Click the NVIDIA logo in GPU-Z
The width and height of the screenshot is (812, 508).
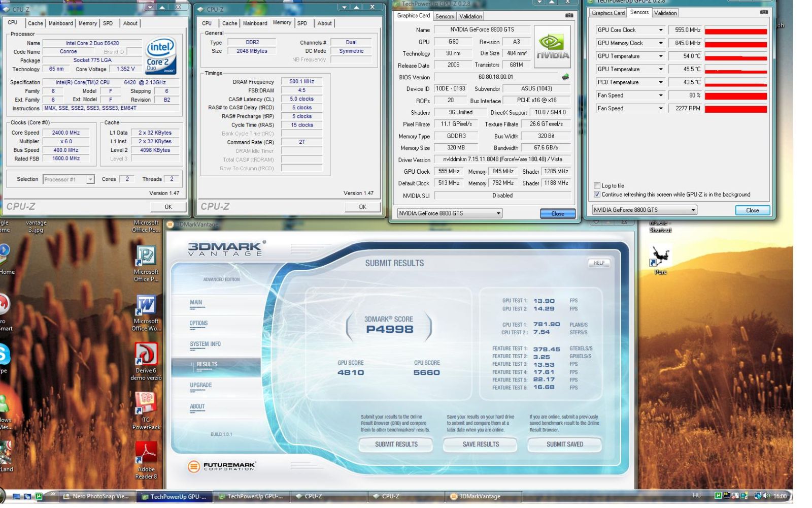553,46
